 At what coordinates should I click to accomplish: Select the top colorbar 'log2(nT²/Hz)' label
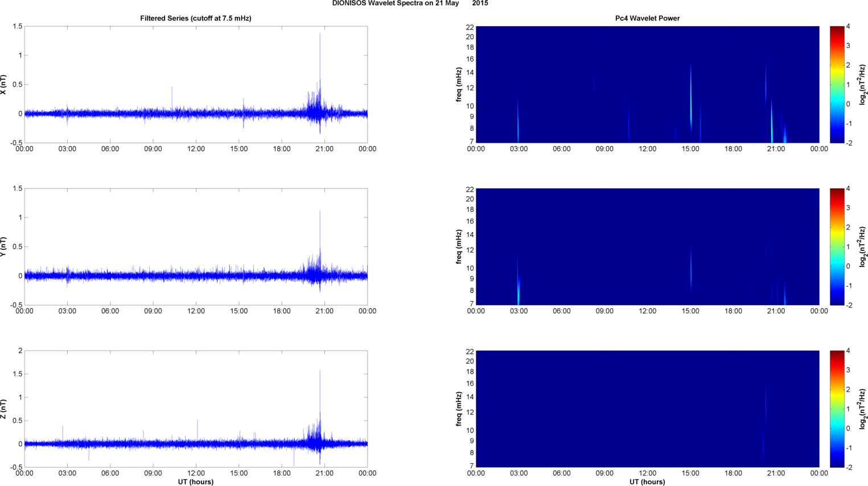863,85
